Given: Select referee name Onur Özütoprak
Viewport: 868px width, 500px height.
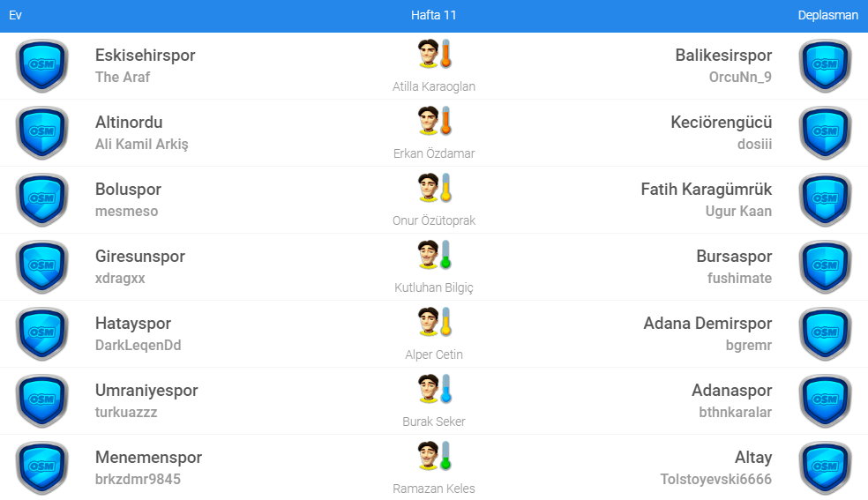Looking at the screenshot, I should click(434, 220).
